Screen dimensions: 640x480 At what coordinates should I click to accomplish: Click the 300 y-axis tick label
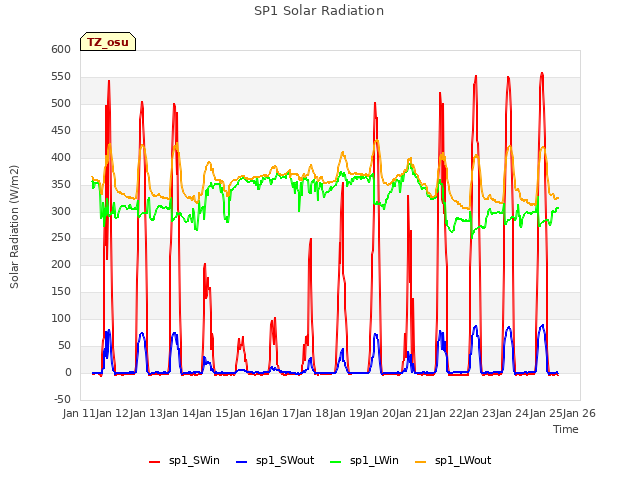point(61,211)
